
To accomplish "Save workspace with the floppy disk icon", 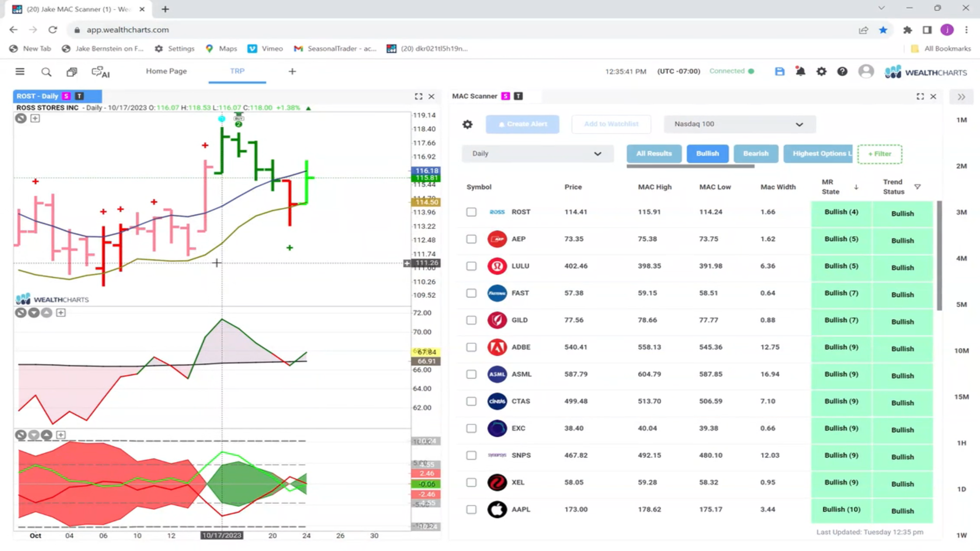I will coord(779,71).
